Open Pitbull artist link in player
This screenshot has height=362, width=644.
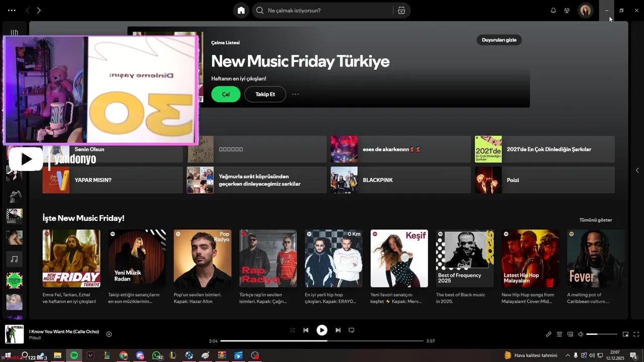click(35, 338)
